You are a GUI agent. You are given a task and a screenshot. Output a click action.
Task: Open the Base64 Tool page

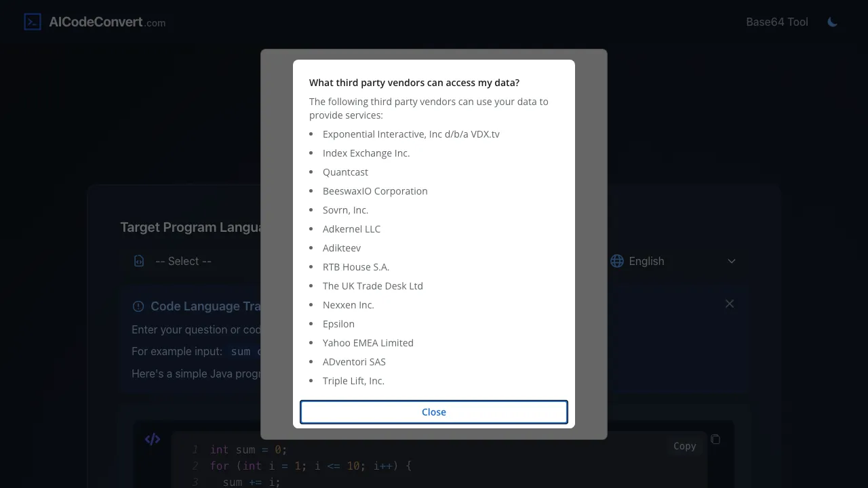tap(776, 22)
